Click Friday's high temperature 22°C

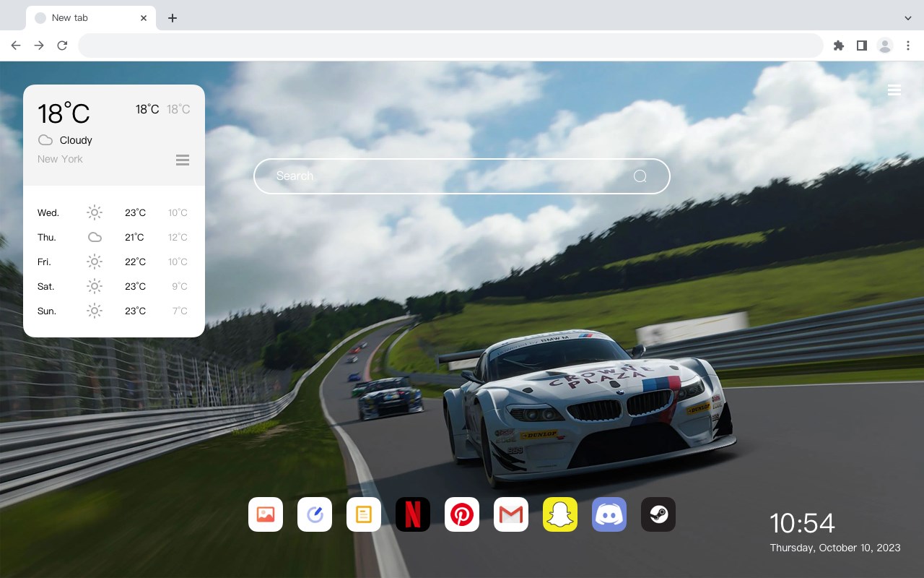tap(135, 262)
